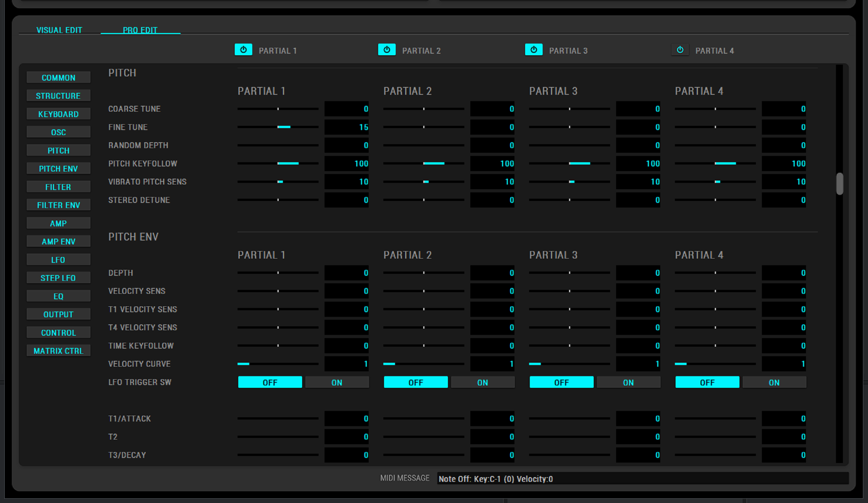Jump to the Common section
The image size is (868, 503).
coord(58,78)
